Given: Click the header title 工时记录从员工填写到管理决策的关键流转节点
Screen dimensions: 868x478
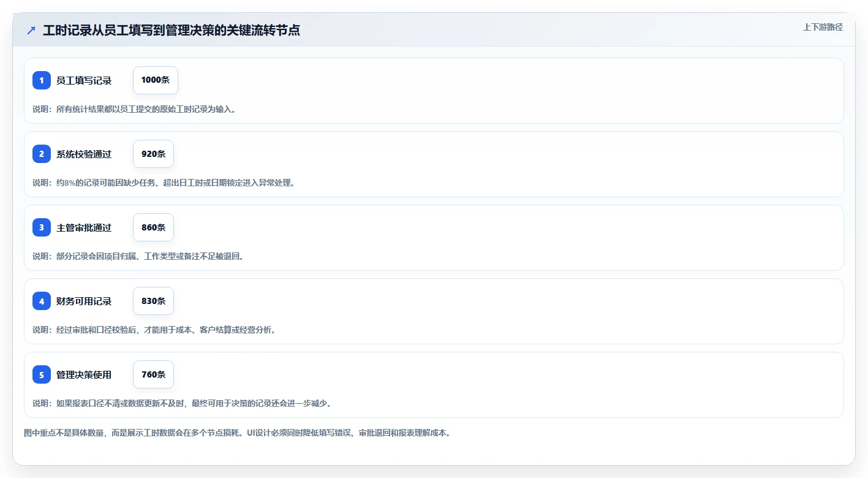Looking at the screenshot, I should (x=172, y=30).
